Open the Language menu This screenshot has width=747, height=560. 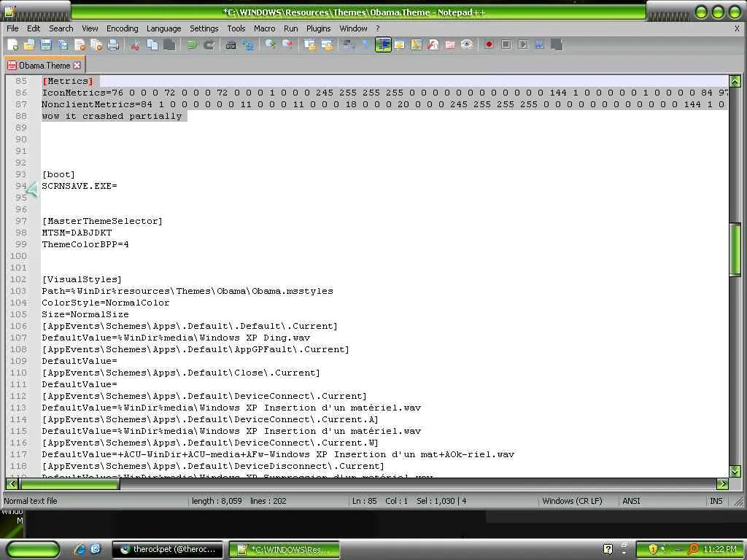(163, 28)
